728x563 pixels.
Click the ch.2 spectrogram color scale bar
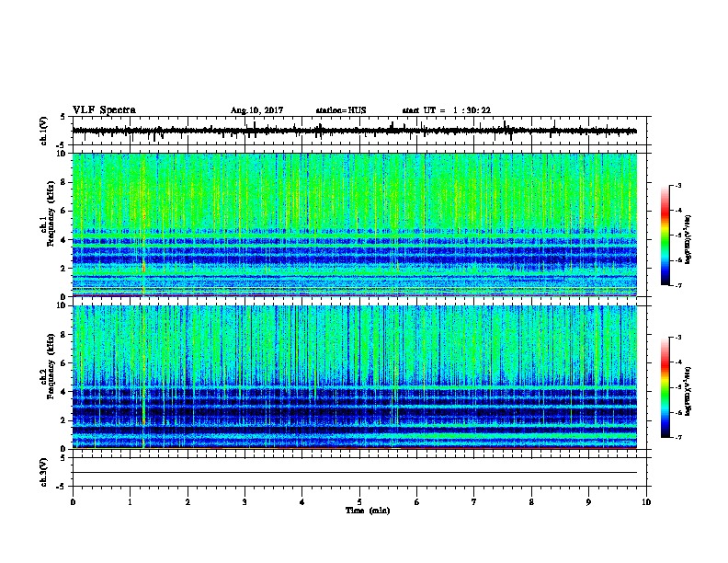665,387
